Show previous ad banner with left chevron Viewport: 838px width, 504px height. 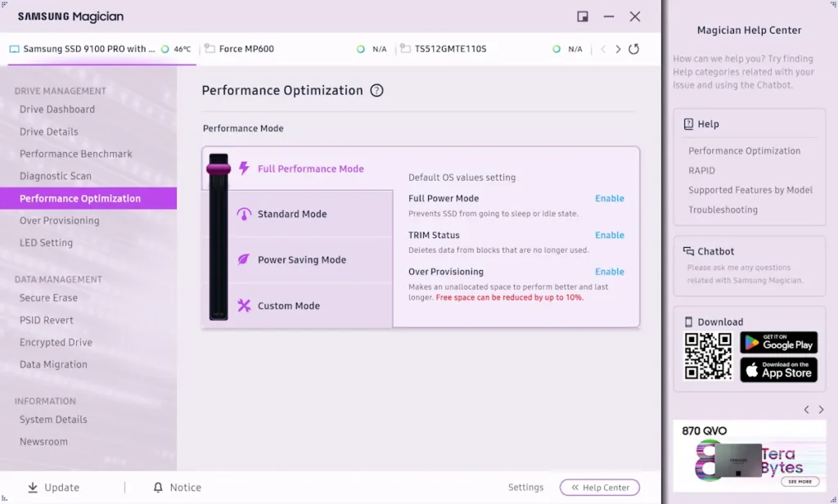[x=806, y=409]
